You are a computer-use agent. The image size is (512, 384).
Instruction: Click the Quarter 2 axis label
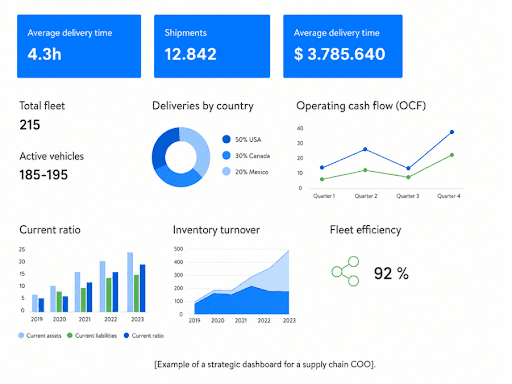[x=366, y=196]
